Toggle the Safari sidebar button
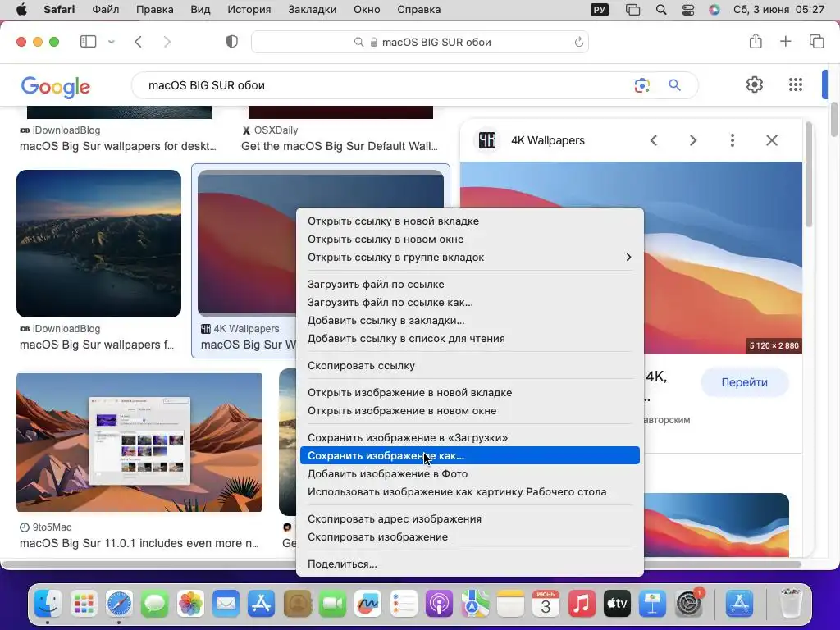Viewport: 840px width, 630px height. [x=88, y=42]
